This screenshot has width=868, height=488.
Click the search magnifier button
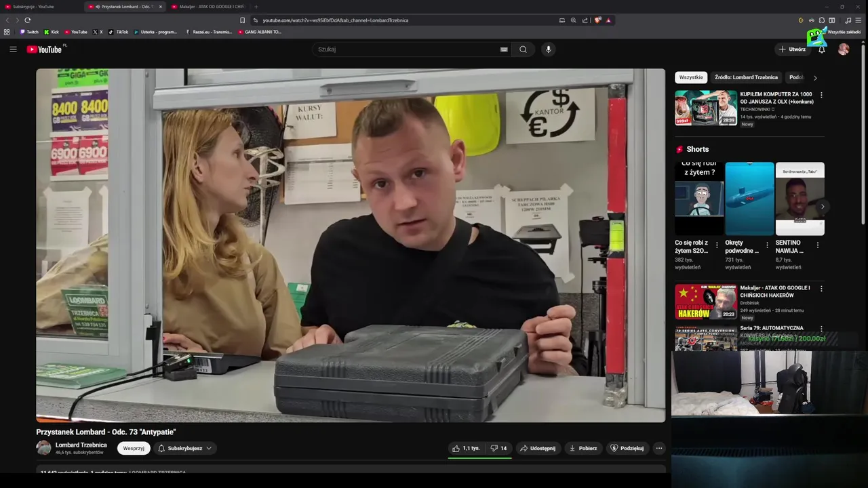tap(523, 49)
